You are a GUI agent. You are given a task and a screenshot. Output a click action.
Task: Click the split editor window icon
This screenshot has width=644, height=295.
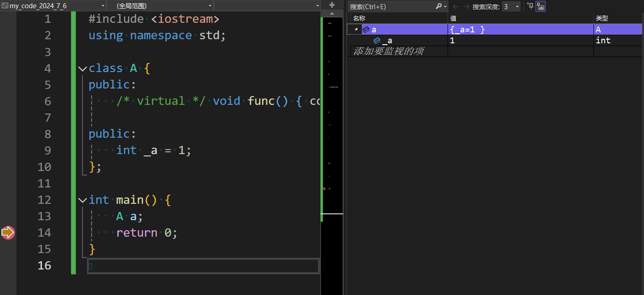[x=332, y=5]
